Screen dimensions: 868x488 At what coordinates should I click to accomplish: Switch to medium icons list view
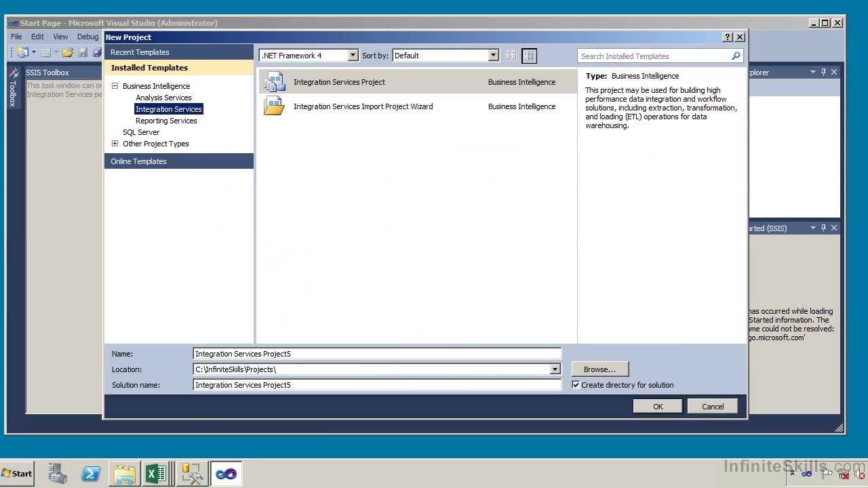pyautogui.click(x=529, y=56)
